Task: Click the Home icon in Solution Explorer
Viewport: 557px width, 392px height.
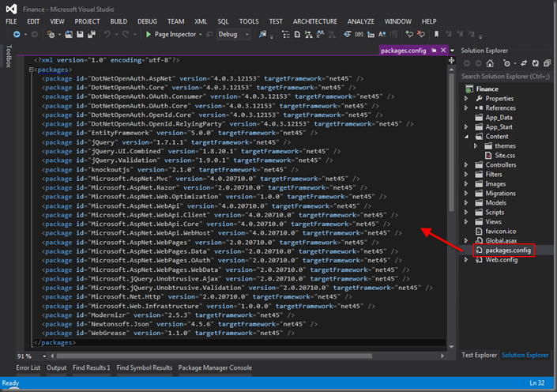Action: point(490,63)
